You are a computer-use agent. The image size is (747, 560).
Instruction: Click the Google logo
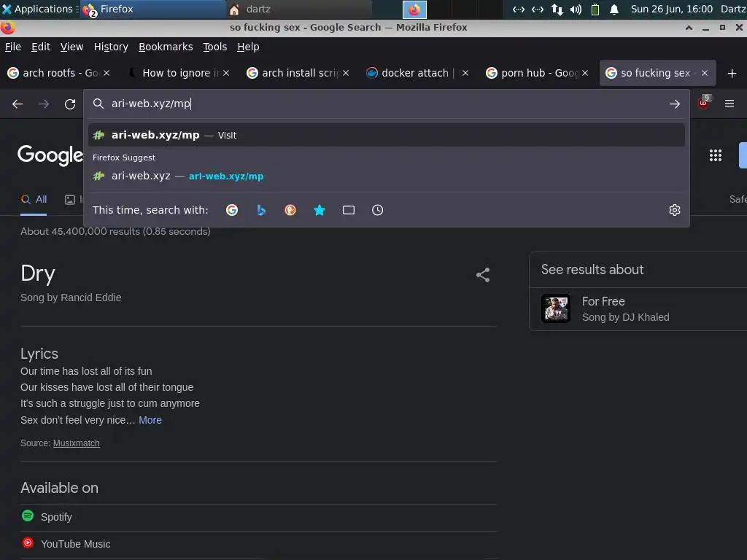pyautogui.click(x=50, y=155)
